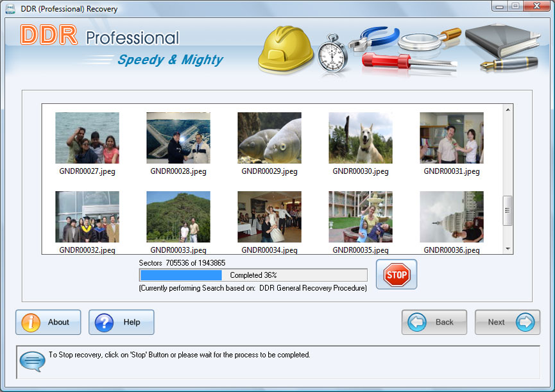555x392 pixels.
Task: Select the wedding dance photo GNDR00034.jpeg
Action: click(269, 217)
